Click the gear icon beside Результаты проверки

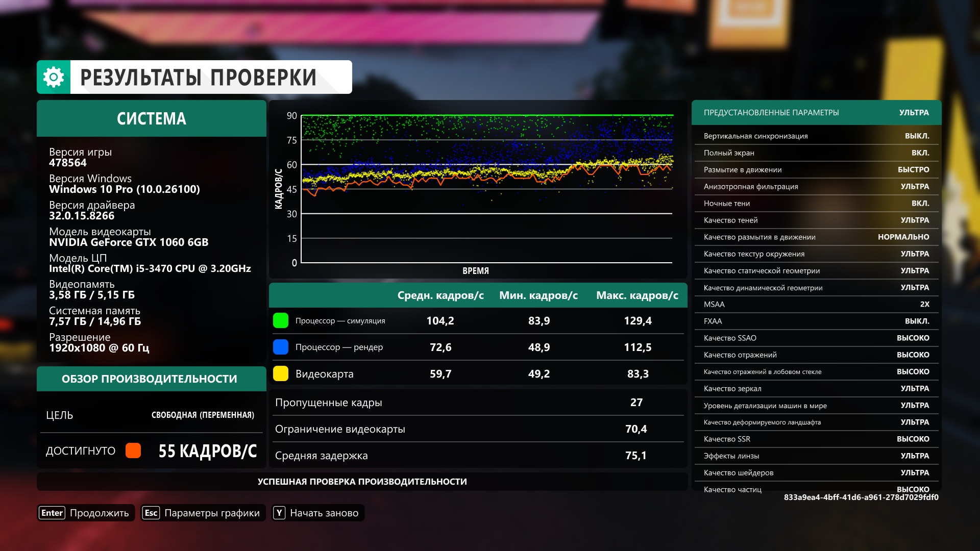[54, 77]
